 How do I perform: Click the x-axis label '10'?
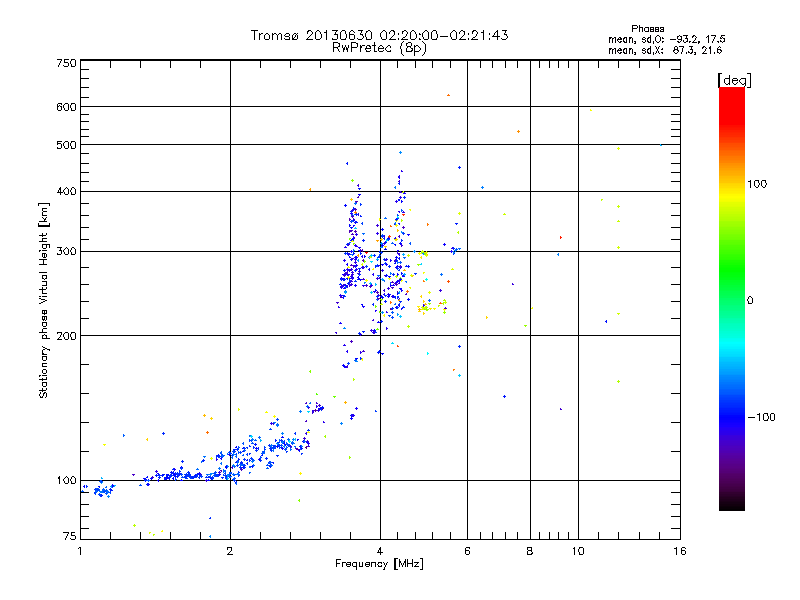(578, 551)
